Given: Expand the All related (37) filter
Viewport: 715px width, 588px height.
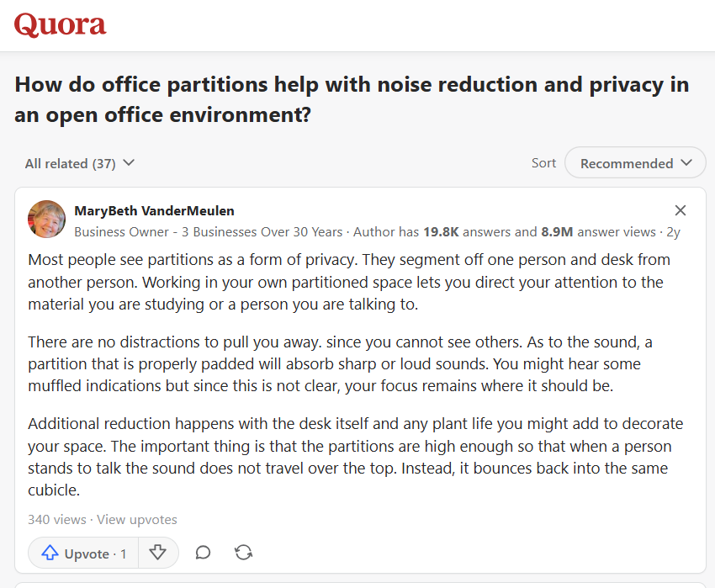Looking at the screenshot, I should click(x=71, y=163).
